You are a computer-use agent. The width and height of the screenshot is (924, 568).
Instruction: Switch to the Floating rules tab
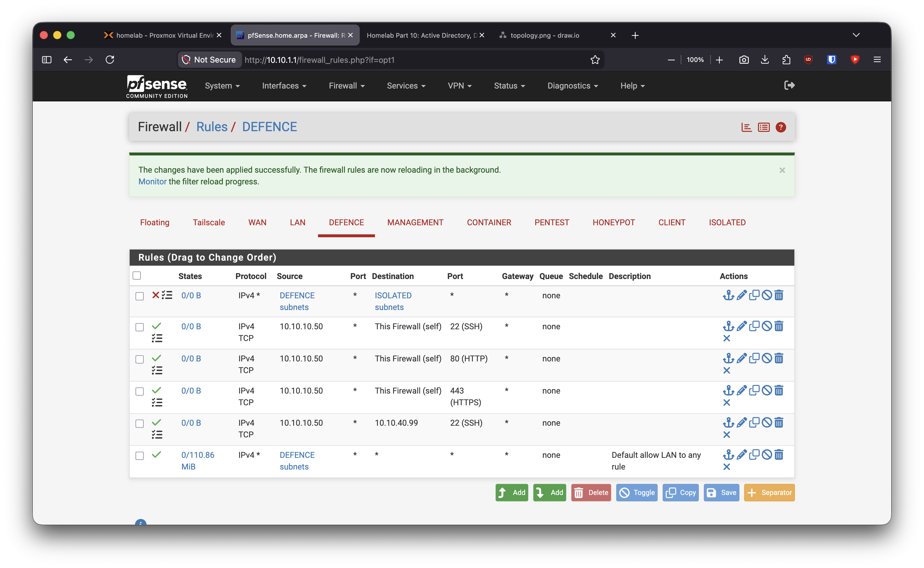point(155,222)
